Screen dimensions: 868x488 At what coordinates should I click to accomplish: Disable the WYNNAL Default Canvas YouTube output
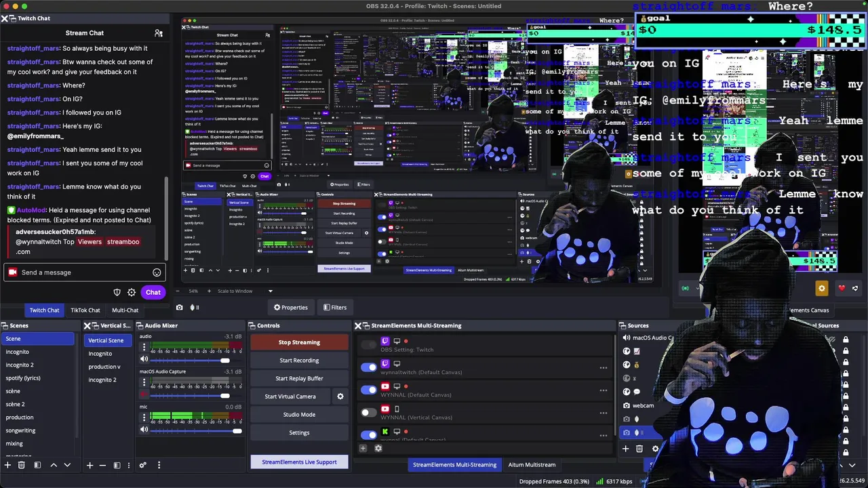click(368, 390)
